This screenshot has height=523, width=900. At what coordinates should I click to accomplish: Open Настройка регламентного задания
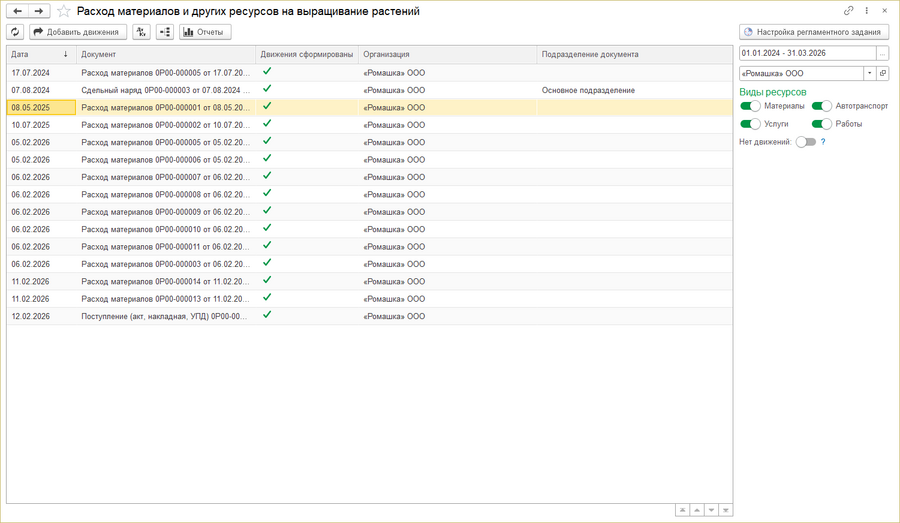point(814,32)
